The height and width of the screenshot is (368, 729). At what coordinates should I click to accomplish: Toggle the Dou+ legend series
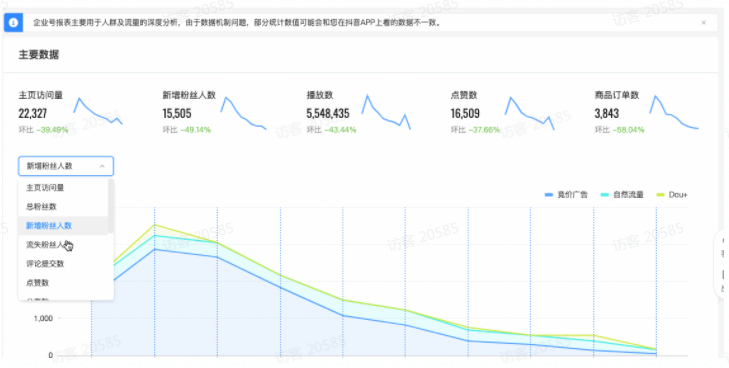pyautogui.click(x=672, y=195)
